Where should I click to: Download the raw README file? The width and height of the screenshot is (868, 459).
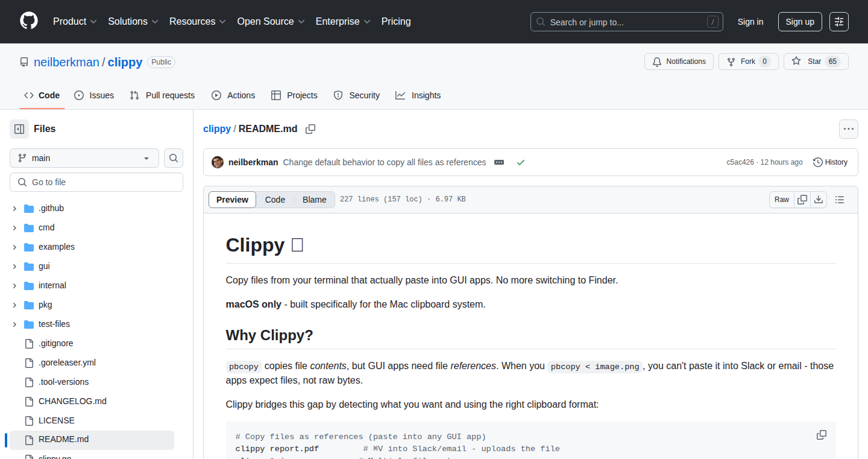tap(819, 200)
